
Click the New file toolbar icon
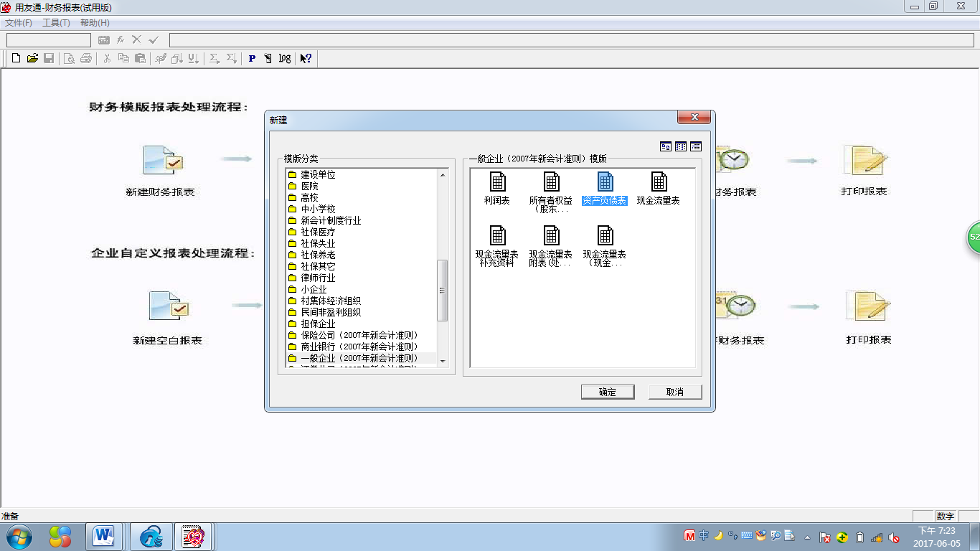(x=16, y=58)
